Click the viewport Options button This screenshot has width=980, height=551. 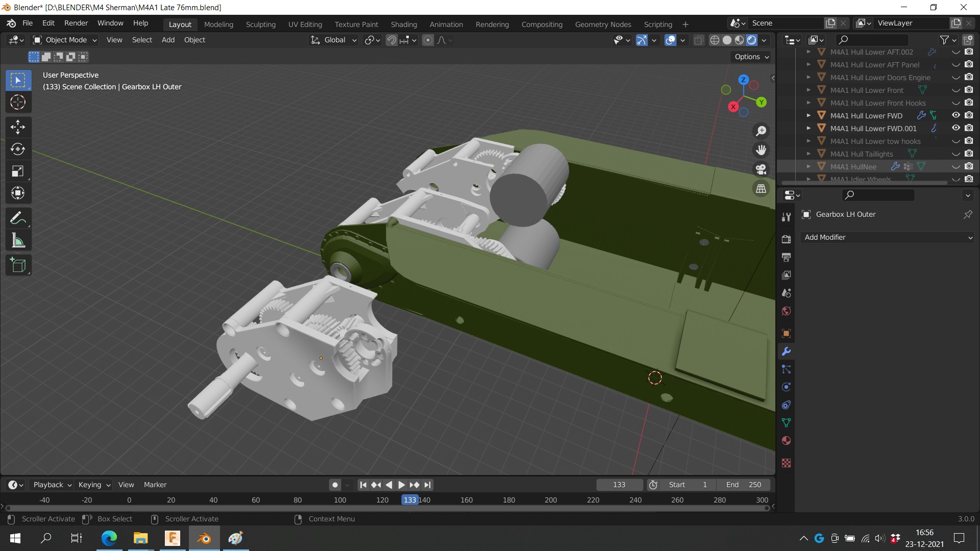pyautogui.click(x=751, y=57)
